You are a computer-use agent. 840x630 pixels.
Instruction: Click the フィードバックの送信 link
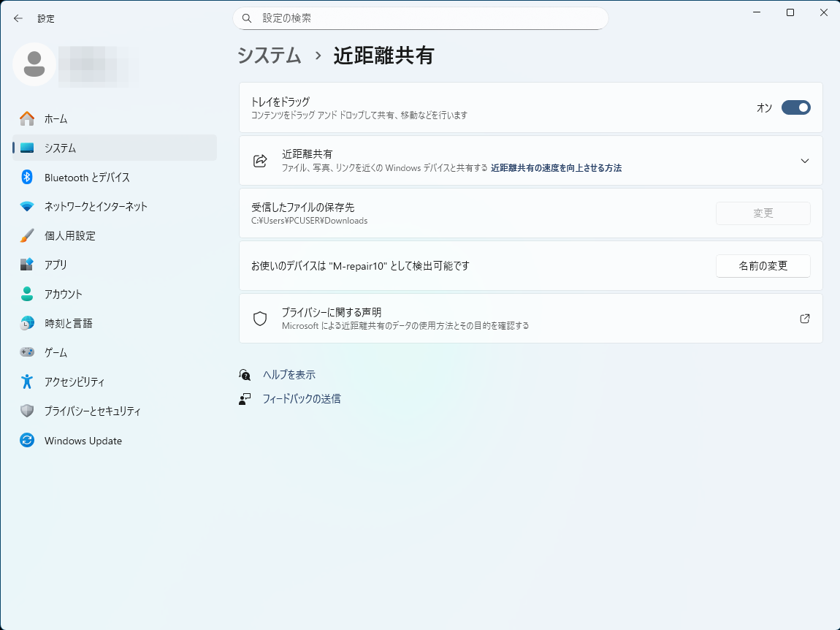pyautogui.click(x=301, y=399)
